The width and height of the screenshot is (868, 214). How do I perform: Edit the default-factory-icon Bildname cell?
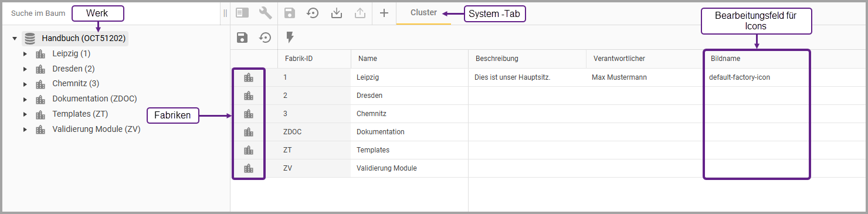(756, 77)
